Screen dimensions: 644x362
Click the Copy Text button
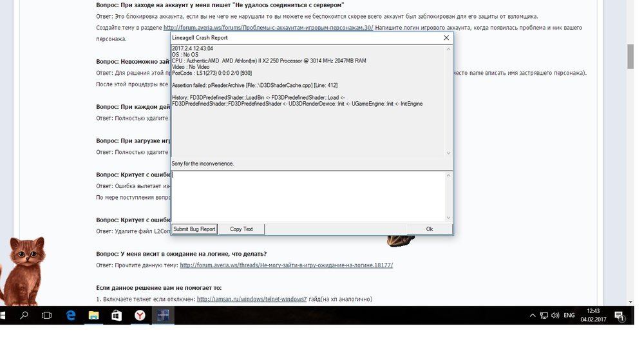click(241, 229)
